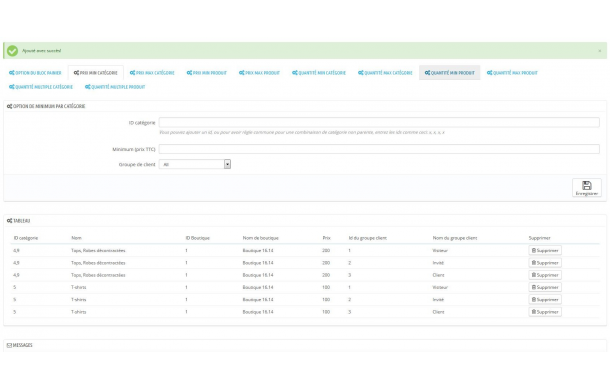
Task: Click Tops, Robes décontractées in the Visiteur row
Action: (98, 251)
